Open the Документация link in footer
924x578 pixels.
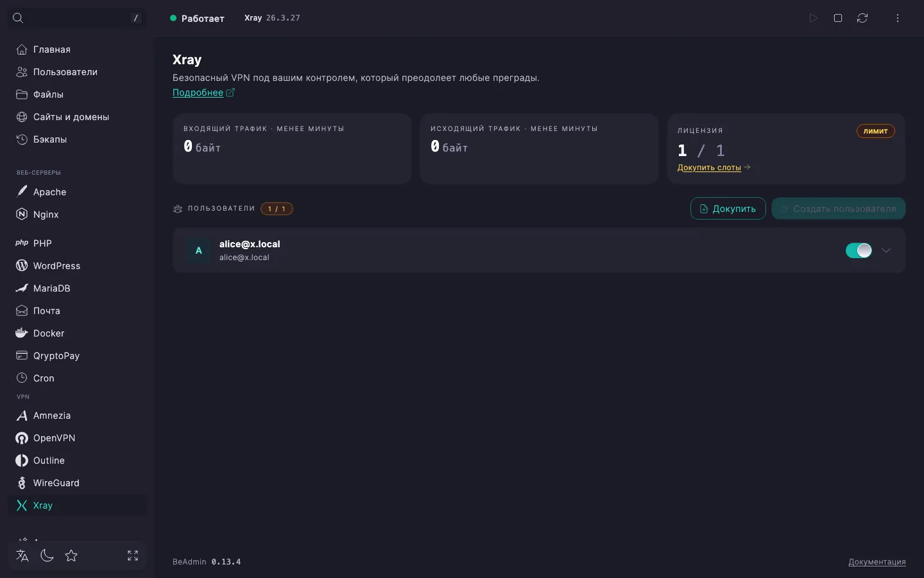pyautogui.click(x=877, y=562)
